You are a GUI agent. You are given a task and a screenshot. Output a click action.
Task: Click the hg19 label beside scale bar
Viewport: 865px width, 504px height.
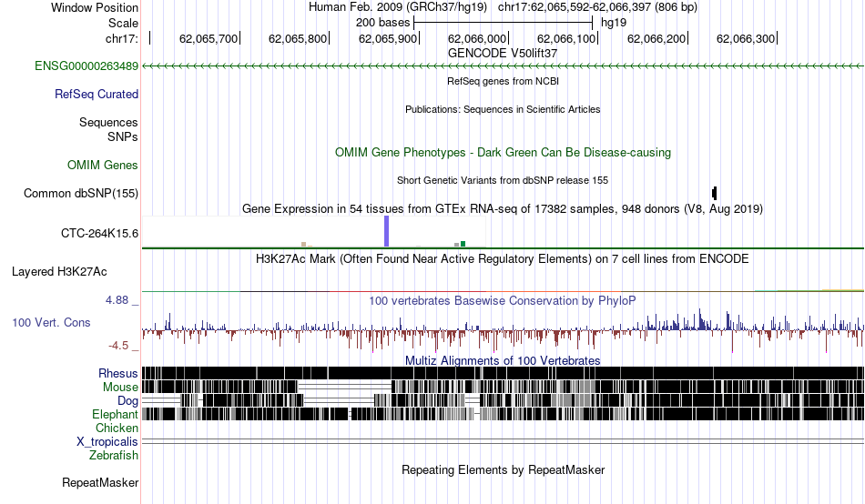click(x=614, y=23)
